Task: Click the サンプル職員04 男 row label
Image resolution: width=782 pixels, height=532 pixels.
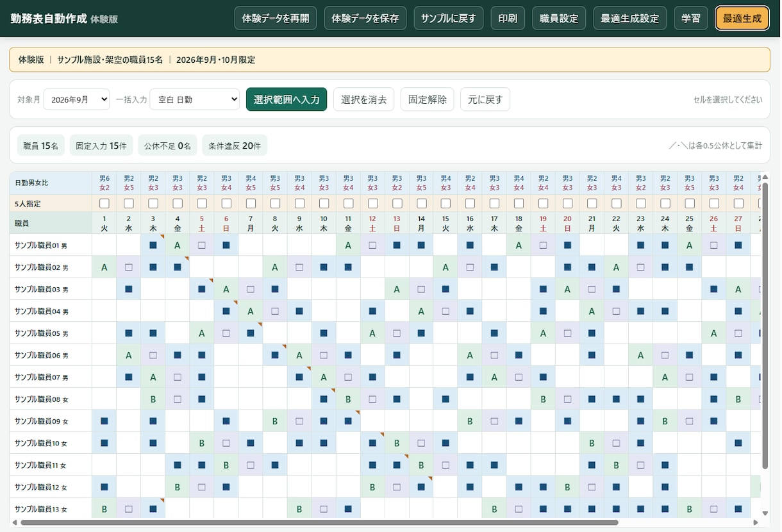Action: (x=51, y=311)
